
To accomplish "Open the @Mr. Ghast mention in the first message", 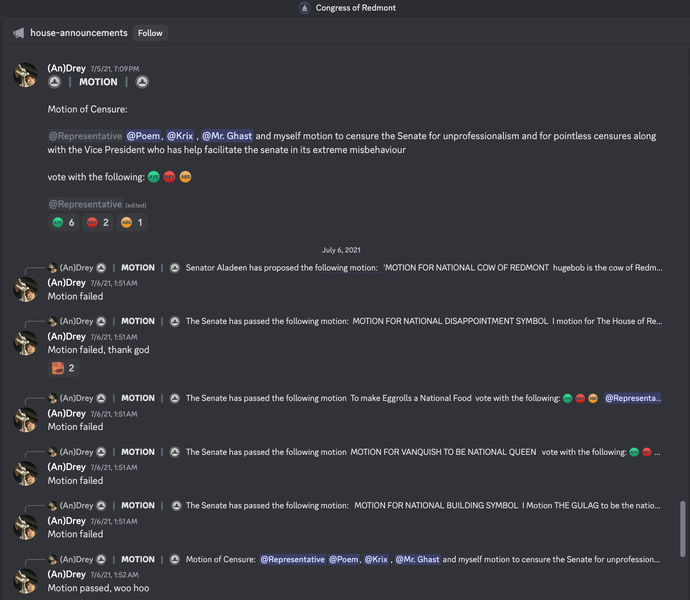I will (227, 136).
